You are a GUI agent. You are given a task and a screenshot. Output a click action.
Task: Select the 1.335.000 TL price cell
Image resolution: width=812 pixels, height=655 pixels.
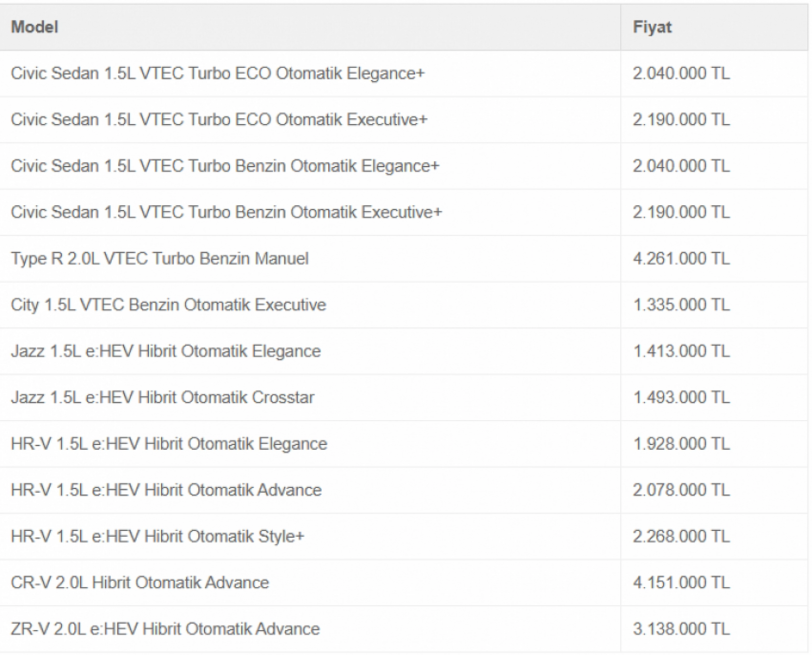[681, 305]
